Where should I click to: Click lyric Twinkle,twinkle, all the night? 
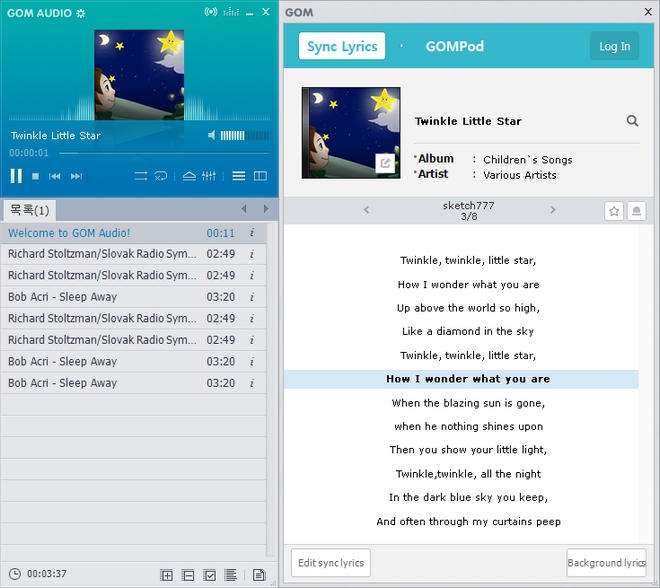coord(468,474)
